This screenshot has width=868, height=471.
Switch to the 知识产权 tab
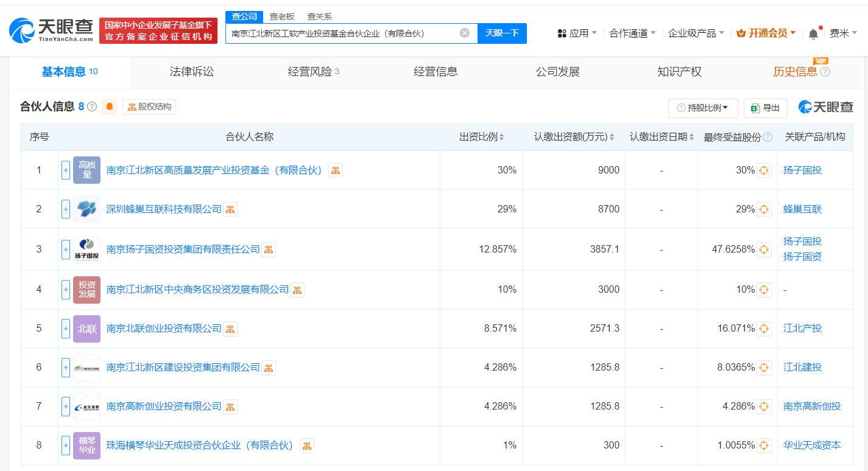coord(679,72)
